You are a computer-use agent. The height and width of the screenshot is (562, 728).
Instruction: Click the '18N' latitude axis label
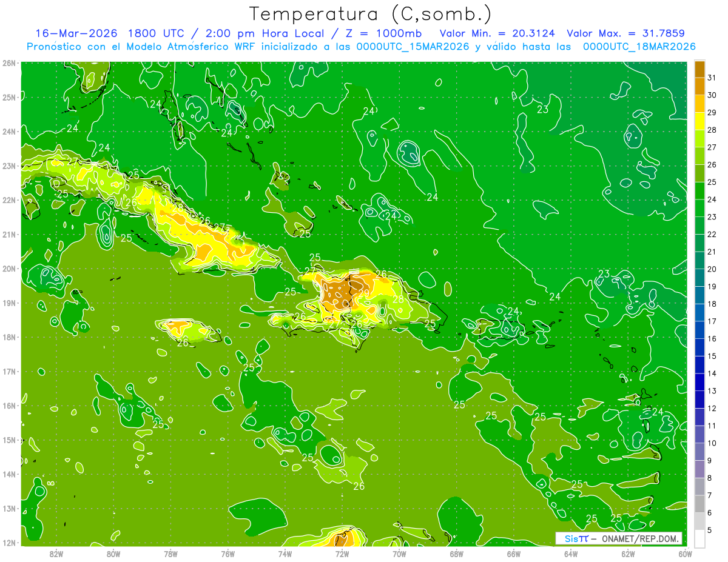tap(9, 337)
